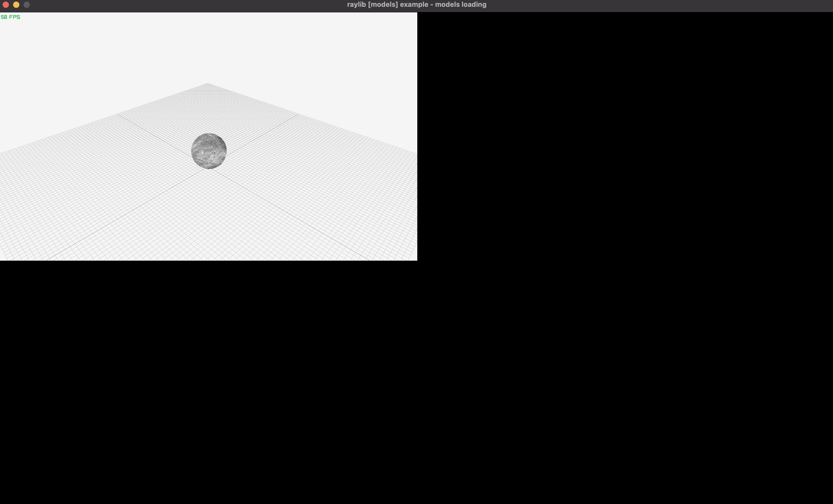Click the green 58 FPS counter

click(10, 16)
